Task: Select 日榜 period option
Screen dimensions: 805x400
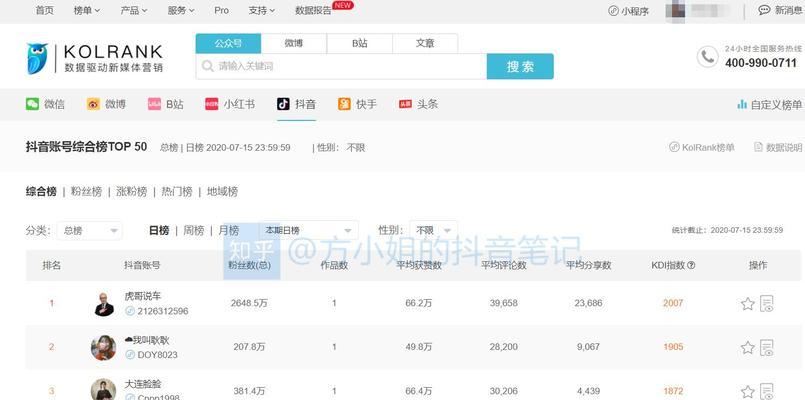Action: coord(159,231)
